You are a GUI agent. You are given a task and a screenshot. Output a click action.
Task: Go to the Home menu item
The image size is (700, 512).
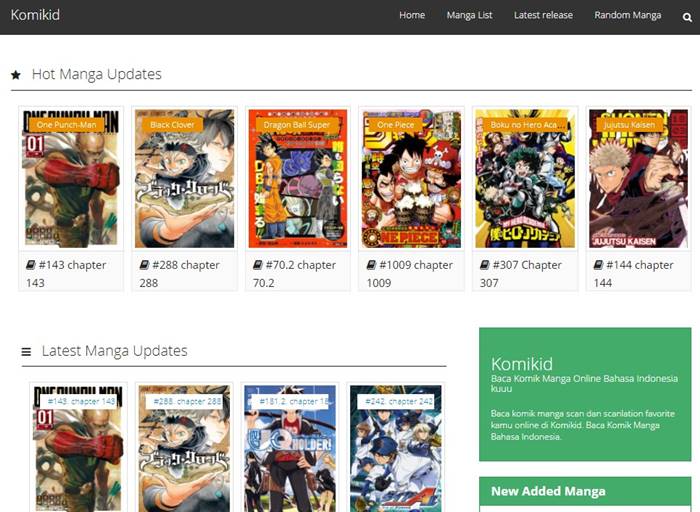click(412, 16)
